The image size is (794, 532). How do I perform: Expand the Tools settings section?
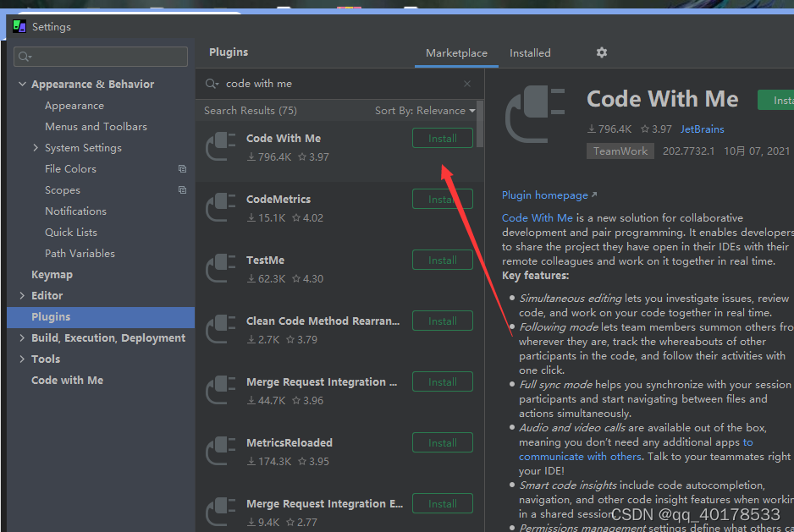click(x=22, y=359)
